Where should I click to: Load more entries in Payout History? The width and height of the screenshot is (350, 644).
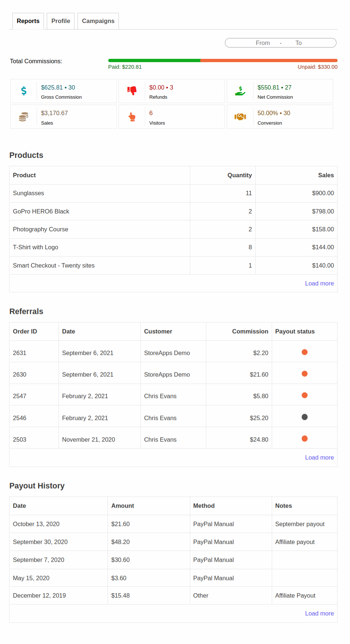pos(319,613)
